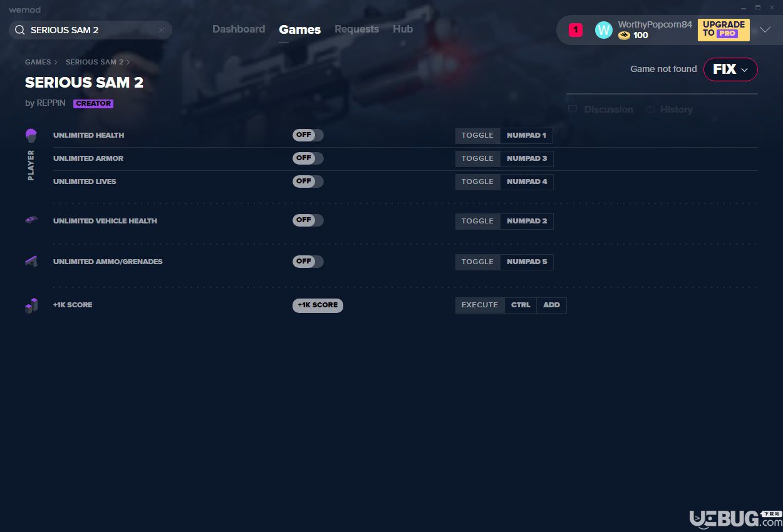Click the Discussion speech bubble icon
The width and height of the screenshot is (783, 532).
coord(573,110)
